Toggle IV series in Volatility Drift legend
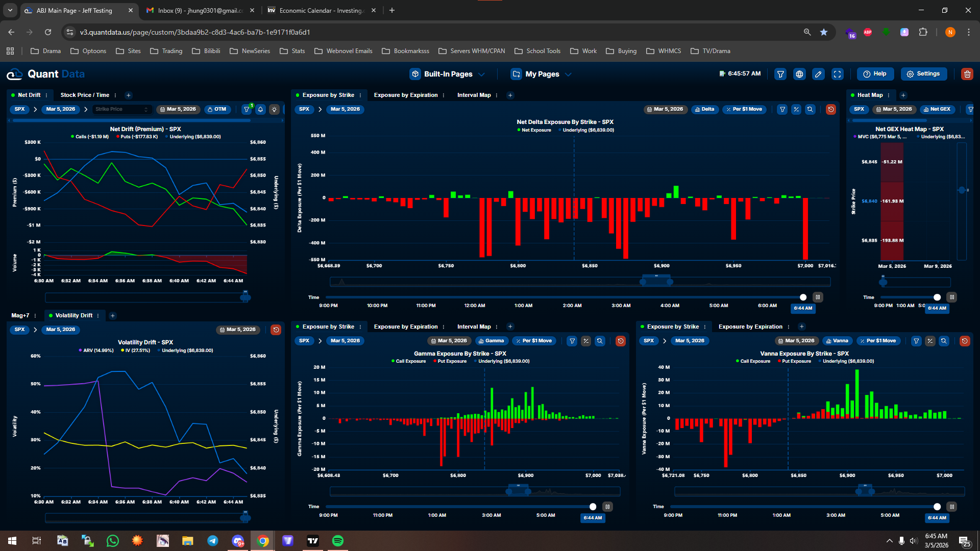The width and height of the screenshot is (980, 551). [135, 350]
